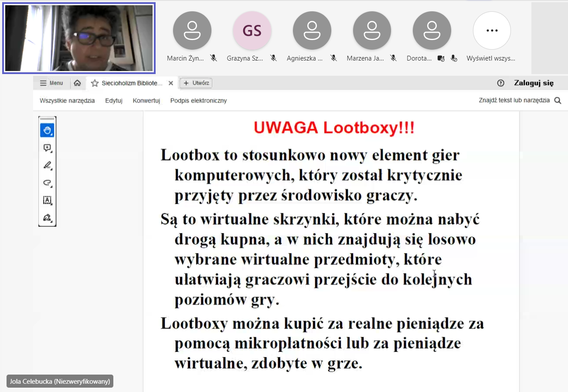Image resolution: width=568 pixels, height=392 pixels.
Task: Select the Highlight text tool
Action: [47, 166]
